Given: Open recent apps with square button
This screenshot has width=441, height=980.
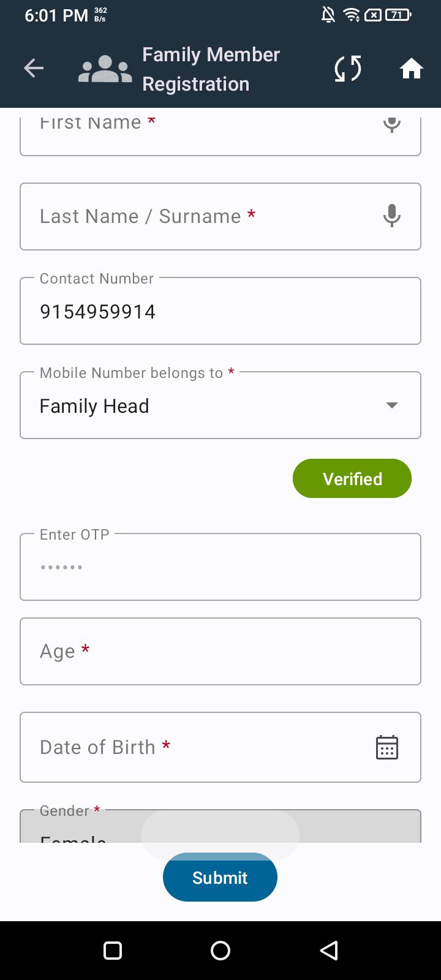Looking at the screenshot, I should (113, 951).
